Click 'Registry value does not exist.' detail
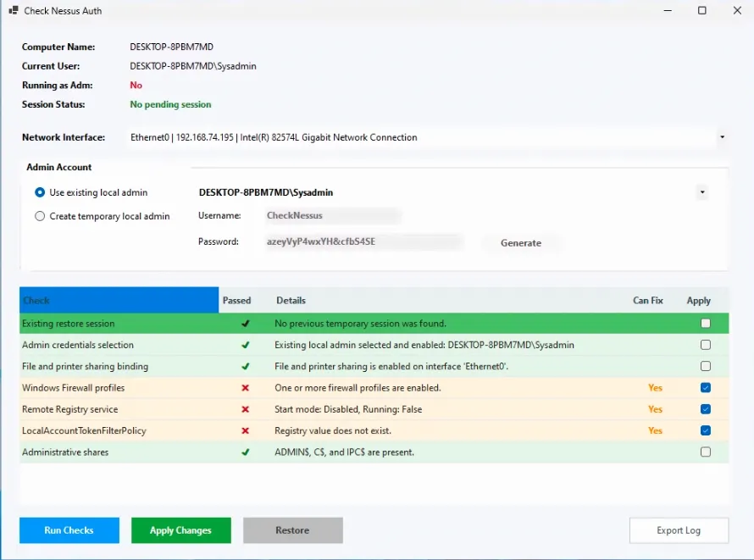Viewport: 754px width, 560px height. click(333, 430)
